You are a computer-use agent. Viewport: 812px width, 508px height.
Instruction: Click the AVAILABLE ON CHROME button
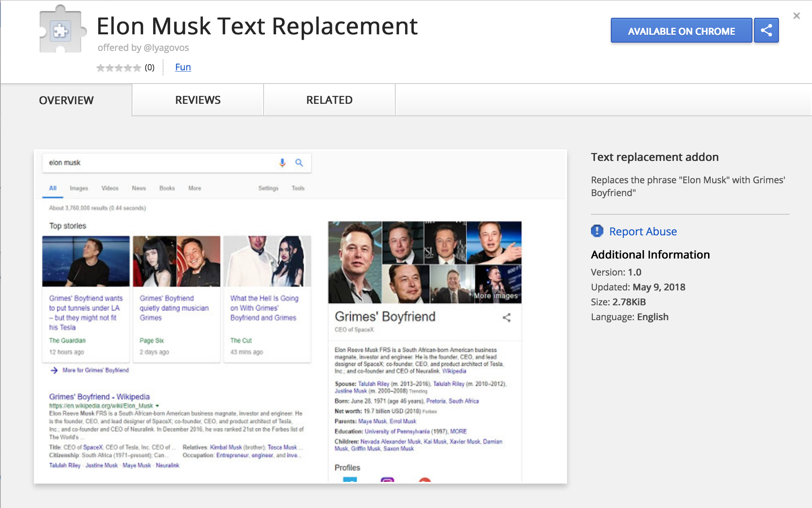681,30
